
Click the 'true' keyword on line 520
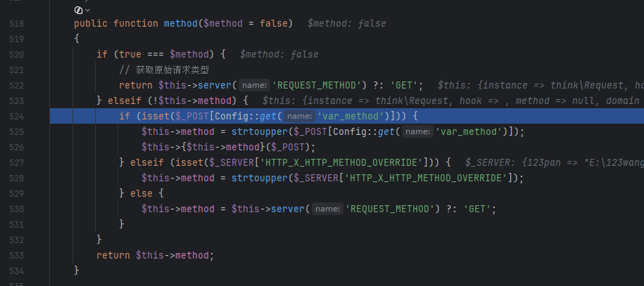click(130, 55)
